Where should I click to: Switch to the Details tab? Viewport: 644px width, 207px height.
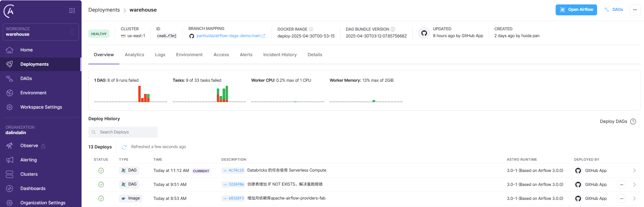tap(315, 55)
